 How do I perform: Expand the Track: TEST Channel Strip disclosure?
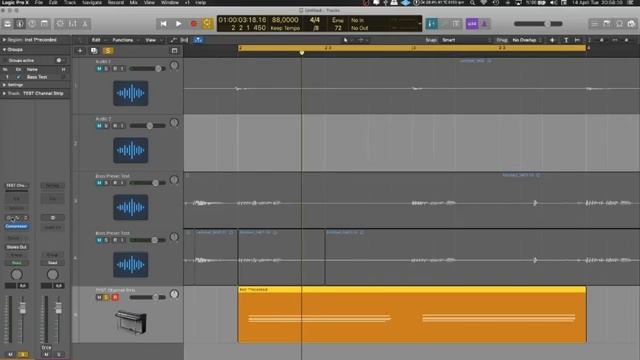[x=4, y=93]
